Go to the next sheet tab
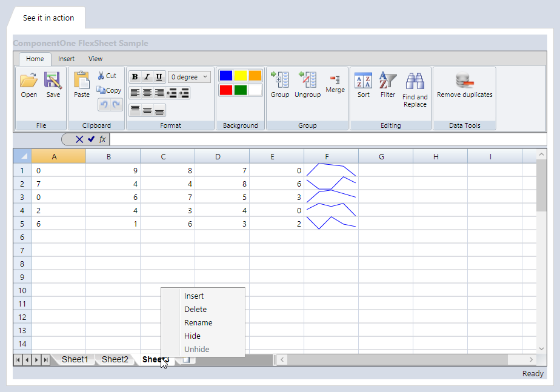The width and height of the screenshot is (560, 392). 36,360
